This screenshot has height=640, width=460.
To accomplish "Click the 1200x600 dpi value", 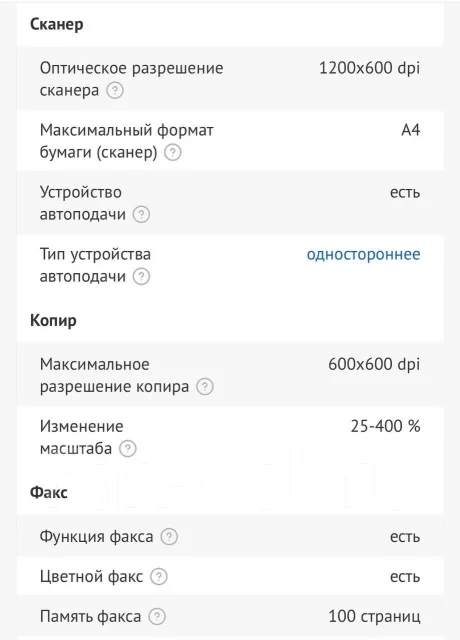I will pyautogui.click(x=369, y=68).
